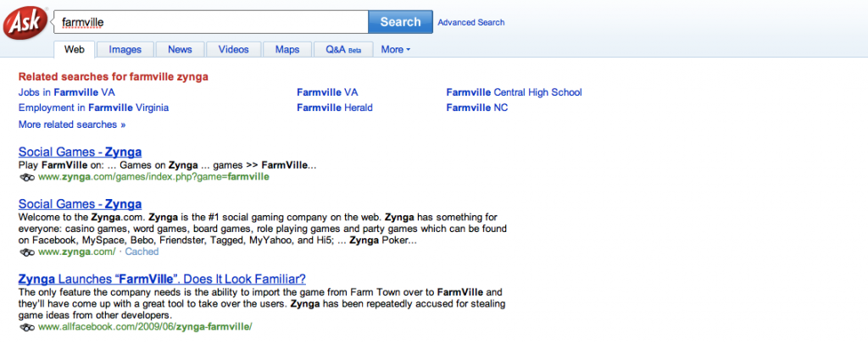Switch to the Images tab

point(125,50)
